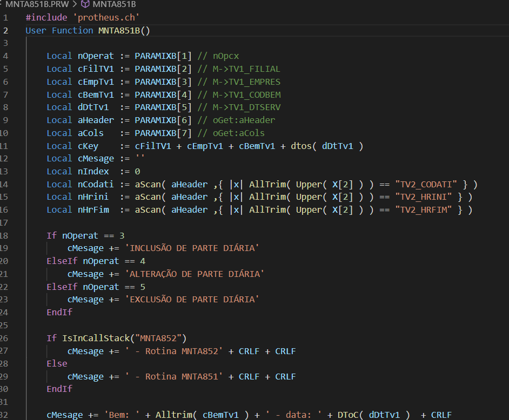Click the string "TV2_CODATI"
Image resolution: width=509 pixels, height=420 pixels.
click(426, 185)
